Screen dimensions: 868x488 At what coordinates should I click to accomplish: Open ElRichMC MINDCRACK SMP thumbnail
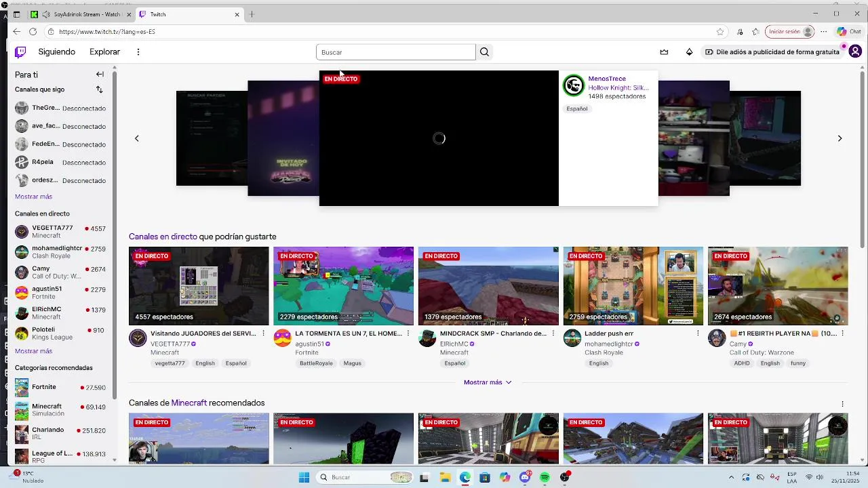pos(488,286)
